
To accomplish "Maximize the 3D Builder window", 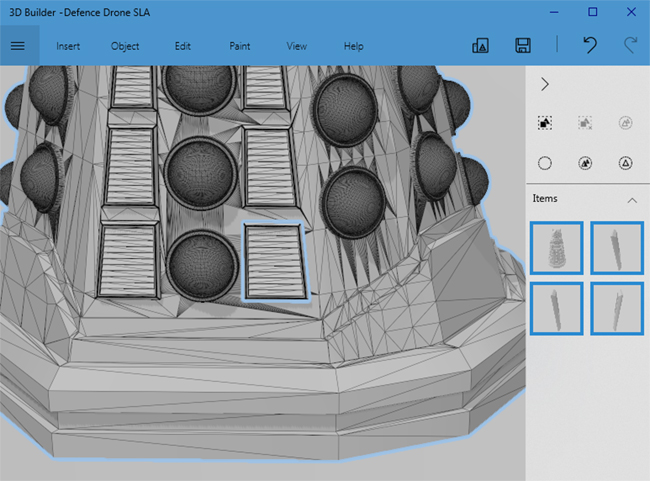I will pos(593,12).
